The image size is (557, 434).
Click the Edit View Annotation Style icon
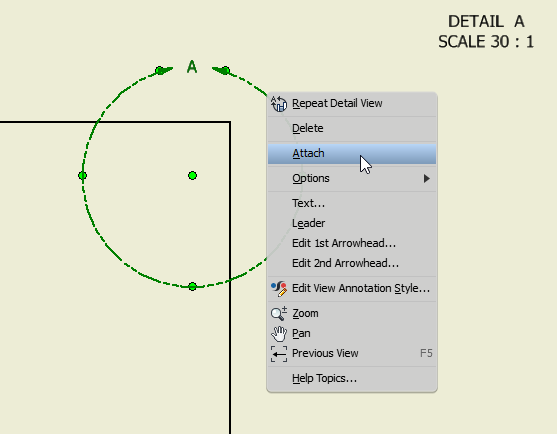pos(279,288)
